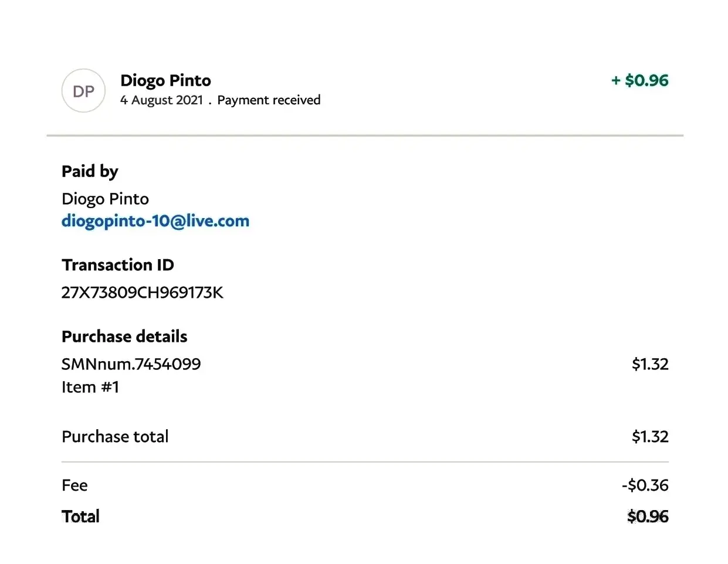Click the green + $0.96 amount

(639, 80)
